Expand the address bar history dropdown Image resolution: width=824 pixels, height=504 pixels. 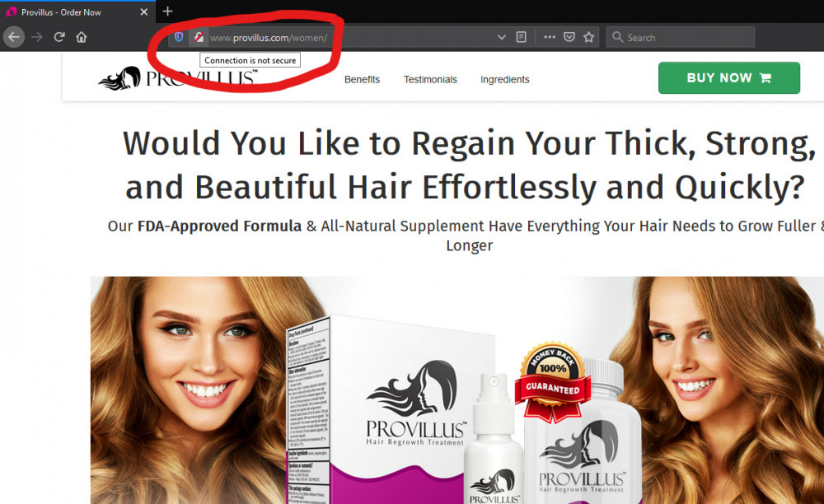[x=501, y=37]
